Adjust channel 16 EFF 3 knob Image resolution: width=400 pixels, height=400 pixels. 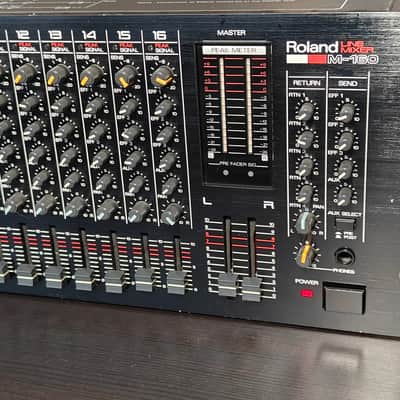tap(168, 161)
